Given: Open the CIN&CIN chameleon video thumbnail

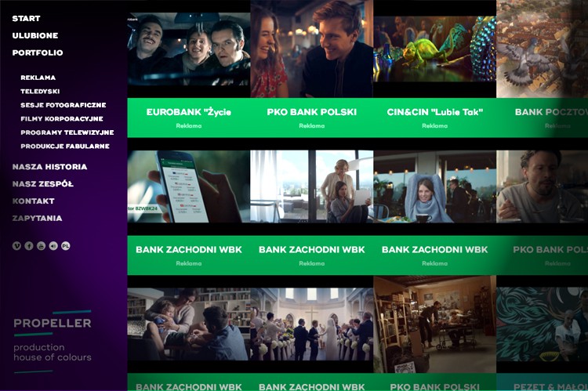Looking at the screenshot, I should coord(435,49).
